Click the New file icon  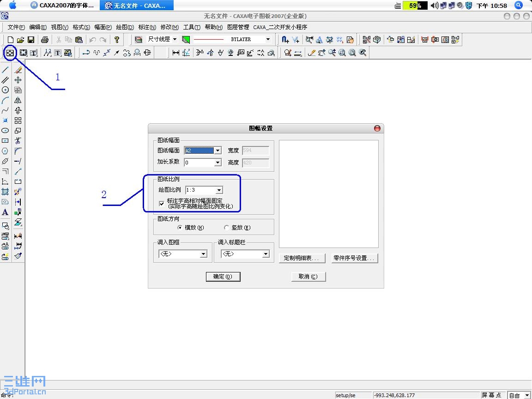[x=11, y=40]
